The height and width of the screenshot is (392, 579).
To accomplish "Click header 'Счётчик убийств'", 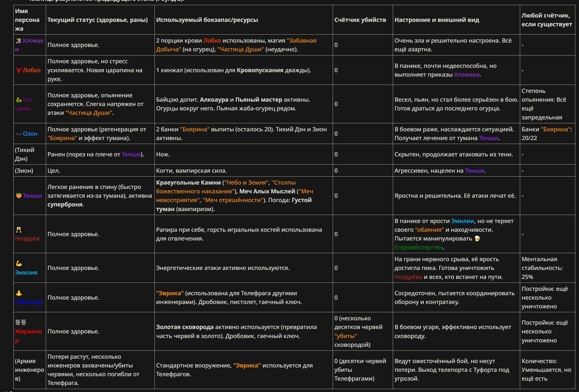I will point(360,20).
